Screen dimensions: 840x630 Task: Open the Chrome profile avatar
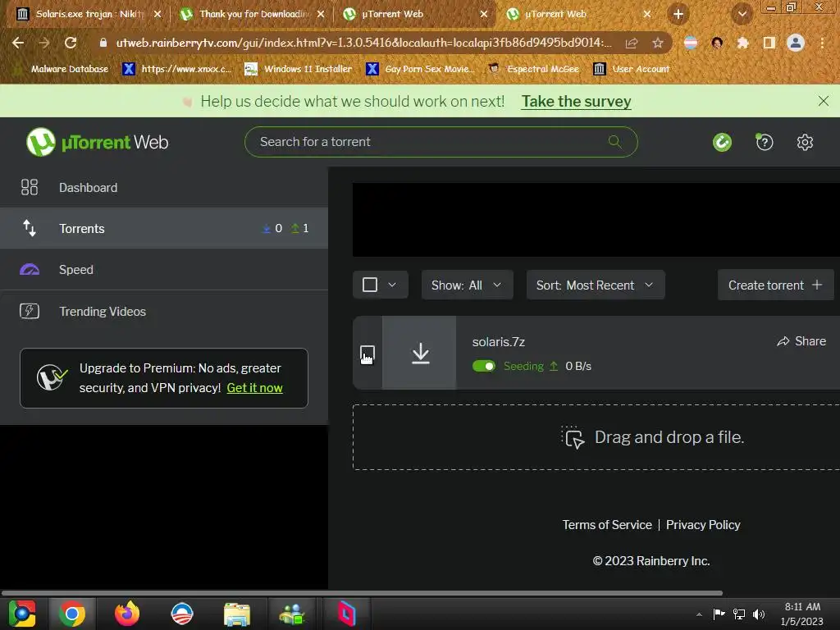796,43
